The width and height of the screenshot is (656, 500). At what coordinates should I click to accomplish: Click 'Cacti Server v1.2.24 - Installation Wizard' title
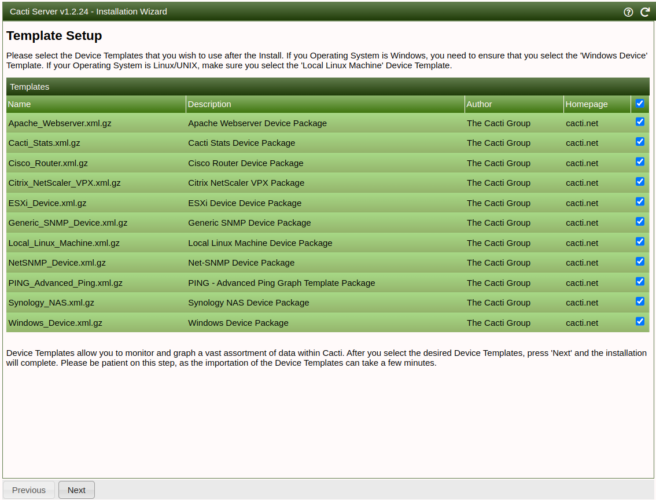[88, 12]
